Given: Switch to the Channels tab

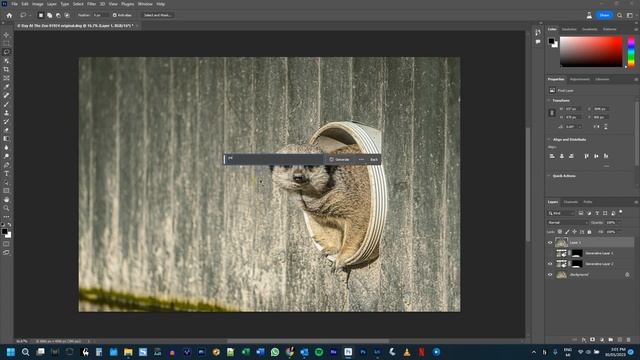Looking at the screenshot, I should tap(571, 202).
